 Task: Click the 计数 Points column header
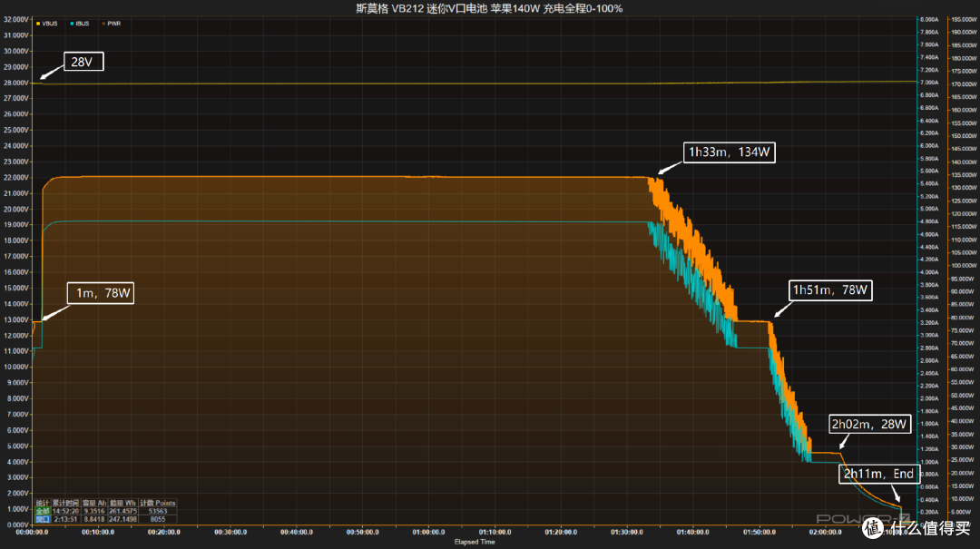(158, 504)
